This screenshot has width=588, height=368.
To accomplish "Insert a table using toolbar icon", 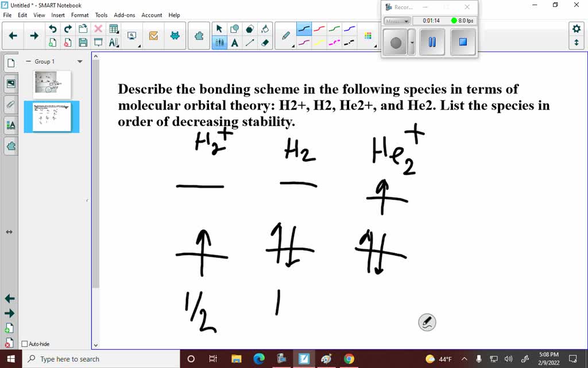I will tap(113, 28).
